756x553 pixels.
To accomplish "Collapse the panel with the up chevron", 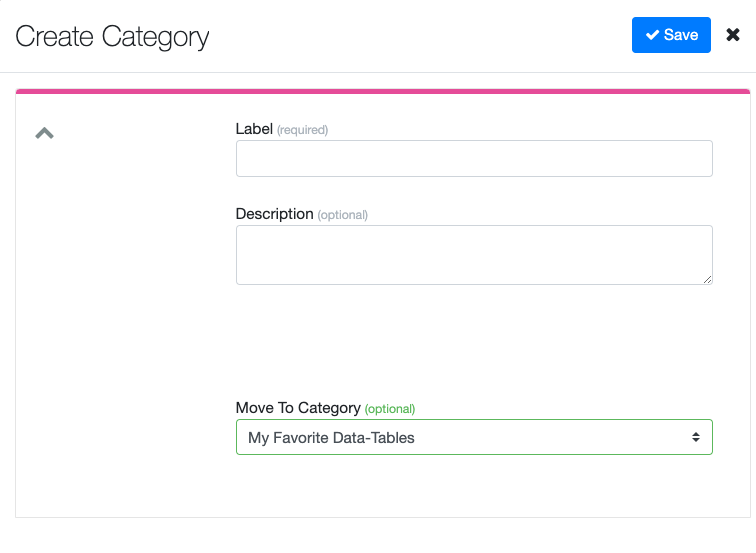I will (x=44, y=133).
